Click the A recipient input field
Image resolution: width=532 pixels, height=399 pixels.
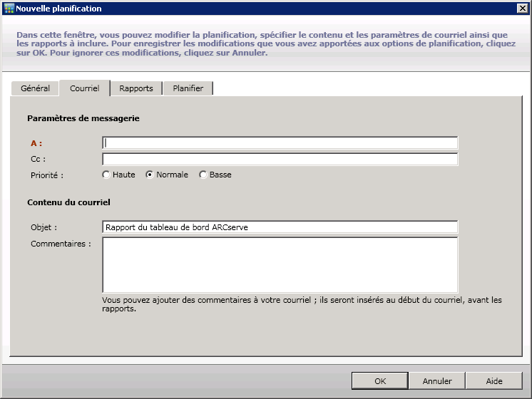280,143
